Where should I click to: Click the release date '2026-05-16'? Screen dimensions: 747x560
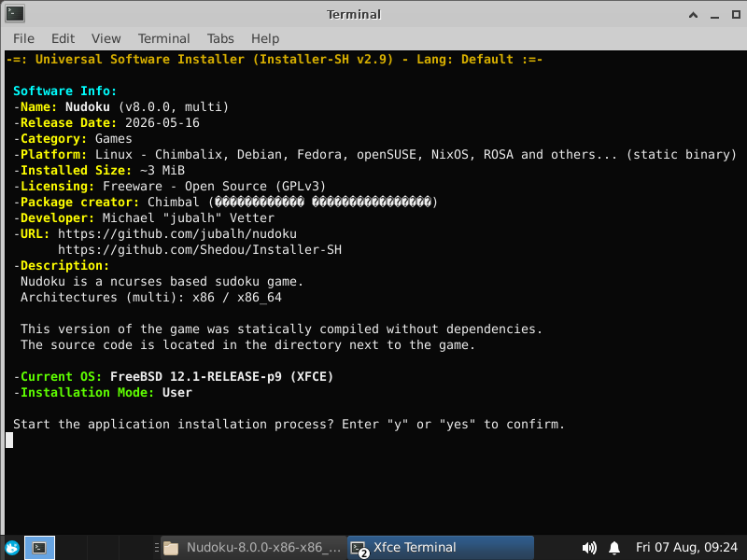tap(162, 123)
